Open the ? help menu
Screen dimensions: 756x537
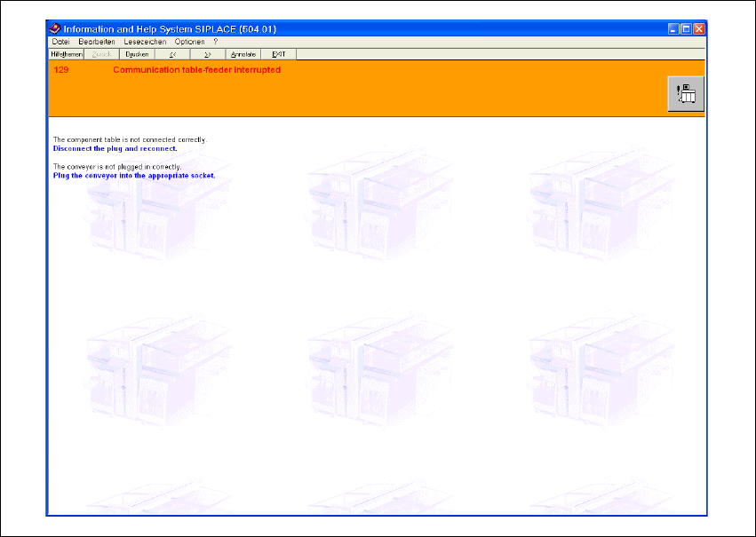(x=216, y=42)
